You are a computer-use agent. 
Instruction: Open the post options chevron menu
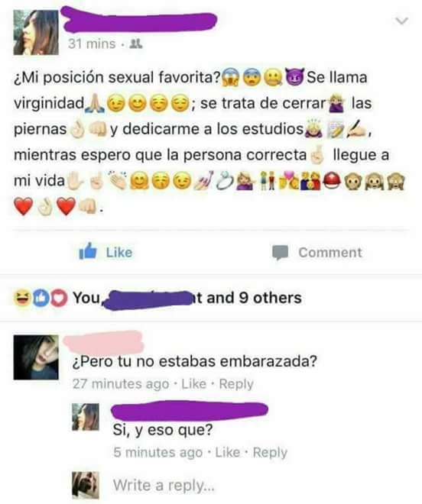pyautogui.click(x=401, y=21)
